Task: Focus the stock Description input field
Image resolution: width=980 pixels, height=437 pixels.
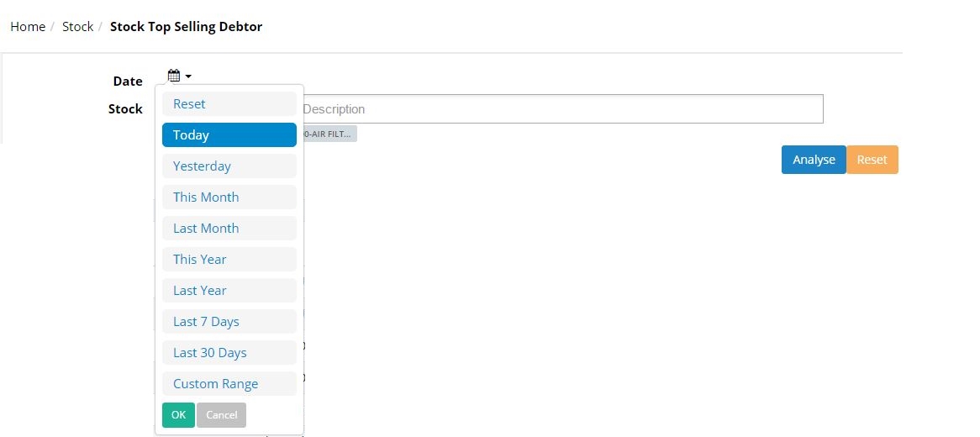Action: [562, 108]
